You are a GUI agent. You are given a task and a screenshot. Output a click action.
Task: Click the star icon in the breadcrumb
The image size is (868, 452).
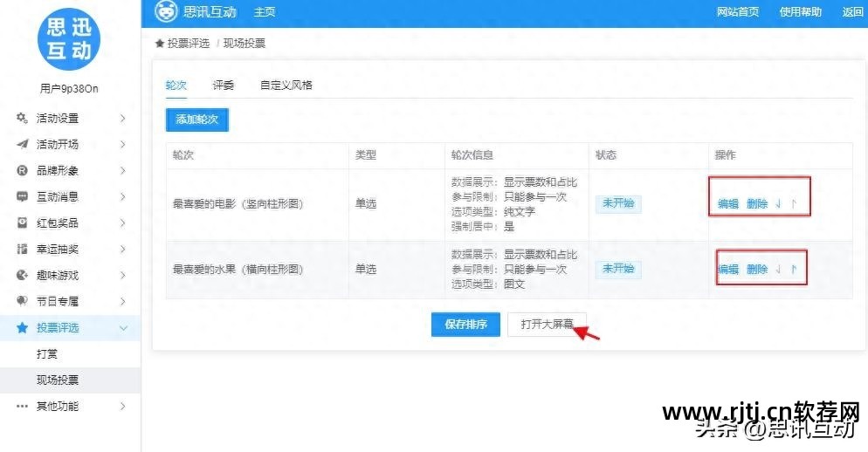click(160, 43)
